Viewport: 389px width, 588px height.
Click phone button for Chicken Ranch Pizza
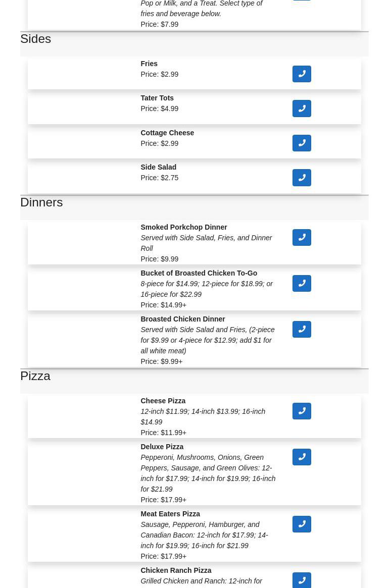(302, 580)
